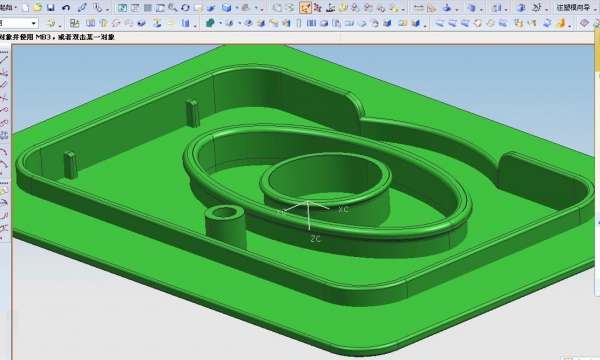The image size is (600, 360).
Task: Expand the arrow beside the shaded cube icon
Action: tap(236, 8)
